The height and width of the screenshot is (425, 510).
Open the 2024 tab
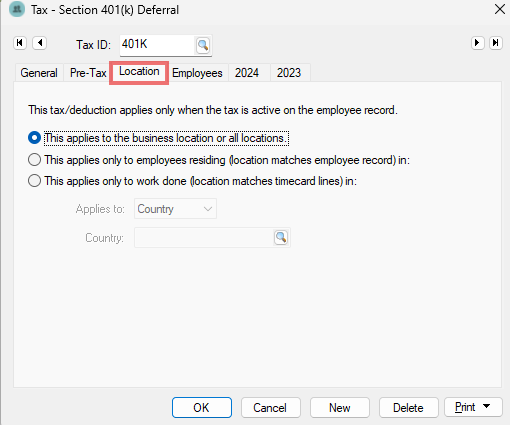[x=247, y=73]
